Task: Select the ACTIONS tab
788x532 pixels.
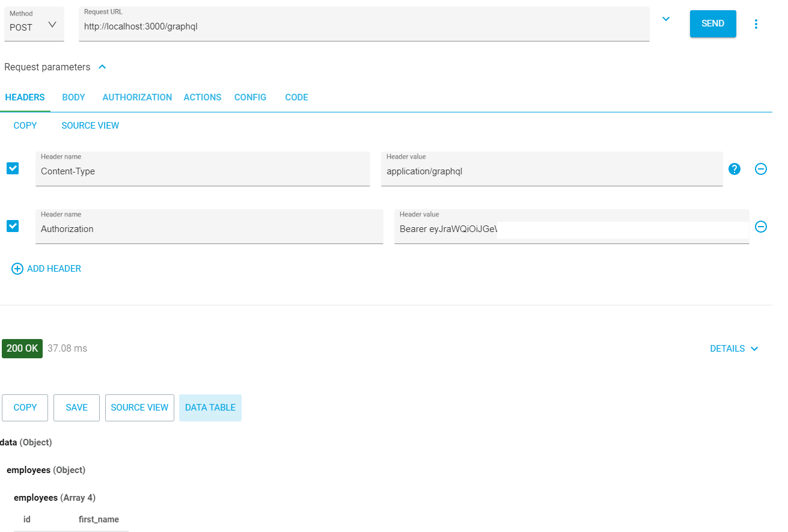Action: coord(203,97)
